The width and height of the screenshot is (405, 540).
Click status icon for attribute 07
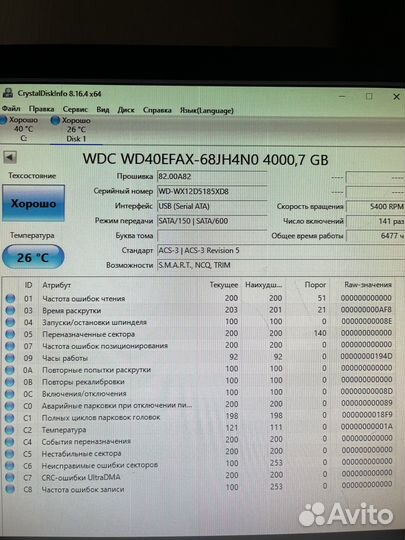[x=10, y=346]
